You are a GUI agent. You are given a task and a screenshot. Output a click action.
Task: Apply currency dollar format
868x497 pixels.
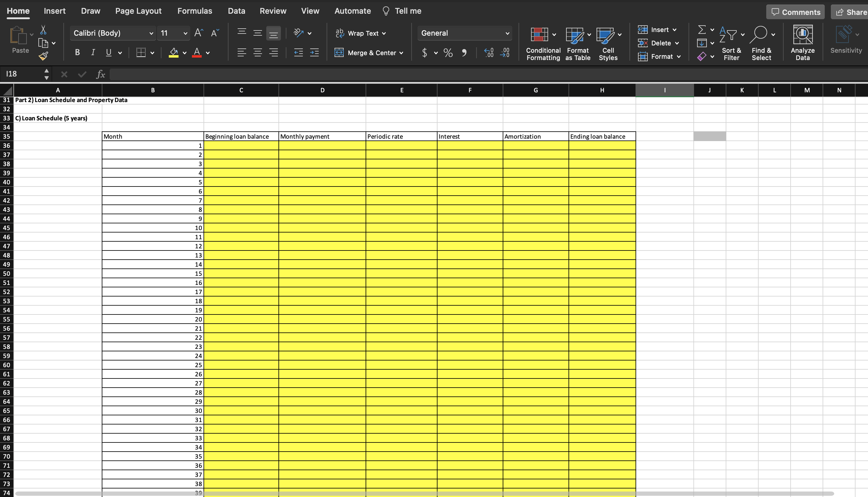coord(424,53)
